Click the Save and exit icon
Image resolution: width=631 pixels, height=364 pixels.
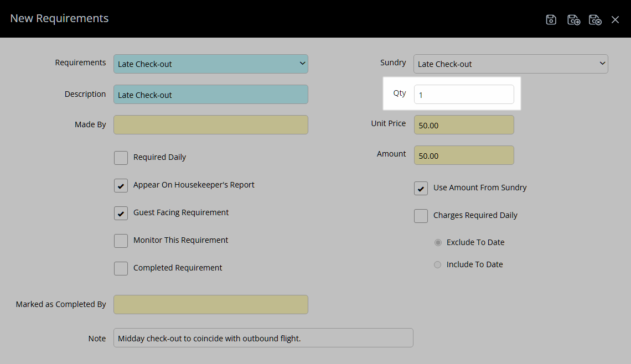(595, 19)
